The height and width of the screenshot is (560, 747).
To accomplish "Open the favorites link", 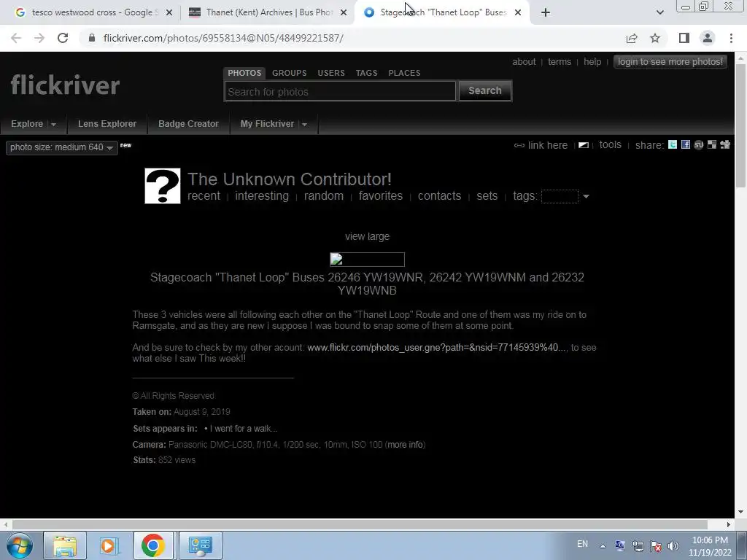I will tap(381, 196).
